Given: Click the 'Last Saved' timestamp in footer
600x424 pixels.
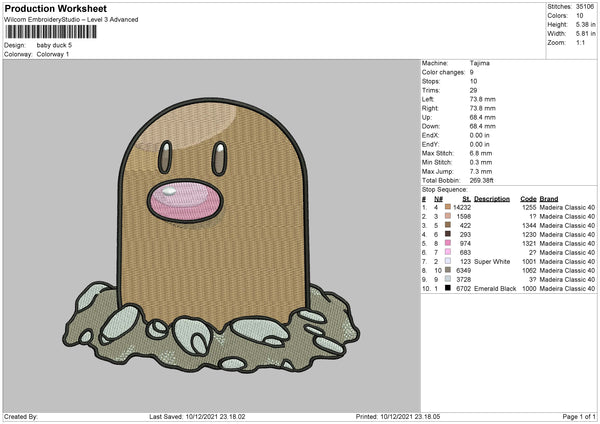Looking at the screenshot, I should pos(197,416).
